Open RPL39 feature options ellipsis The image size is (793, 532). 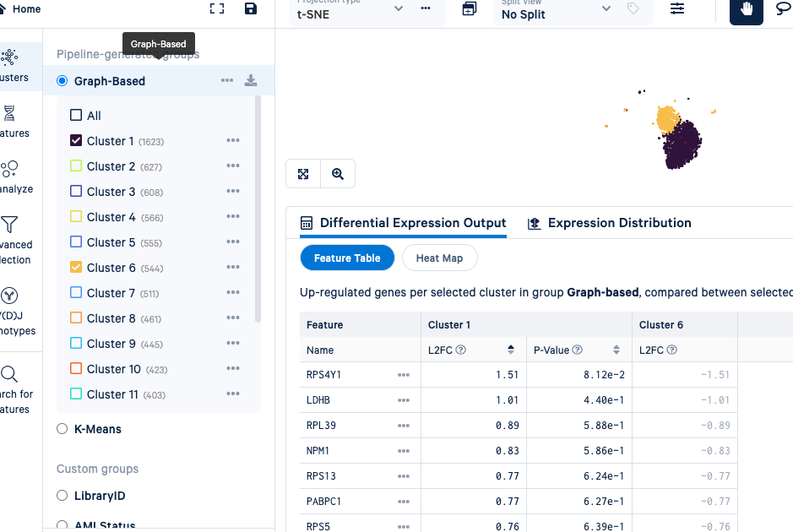coord(404,426)
